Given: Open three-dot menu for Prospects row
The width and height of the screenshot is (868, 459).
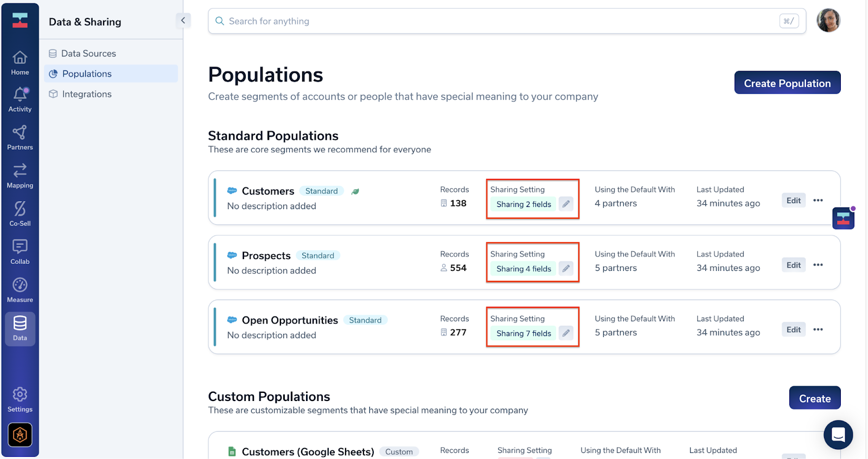Looking at the screenshot, I should (x=818, y=265).
